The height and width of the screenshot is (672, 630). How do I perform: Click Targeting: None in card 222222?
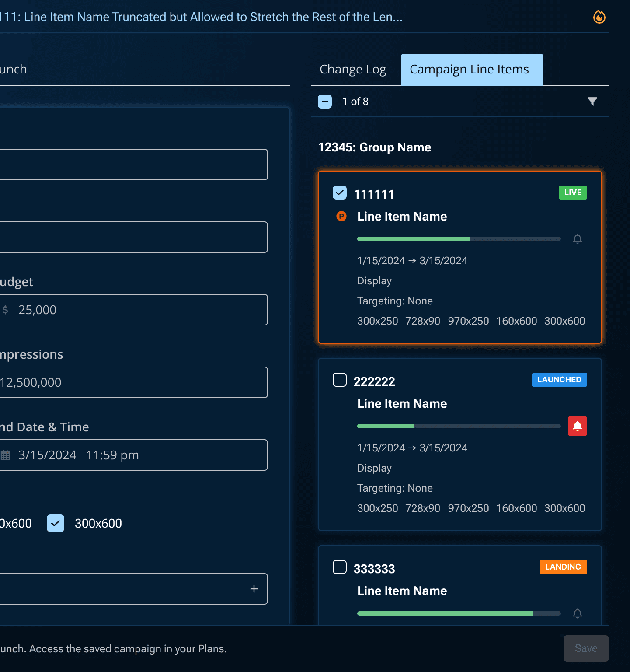pyautogui.click(x=395, y=488)
